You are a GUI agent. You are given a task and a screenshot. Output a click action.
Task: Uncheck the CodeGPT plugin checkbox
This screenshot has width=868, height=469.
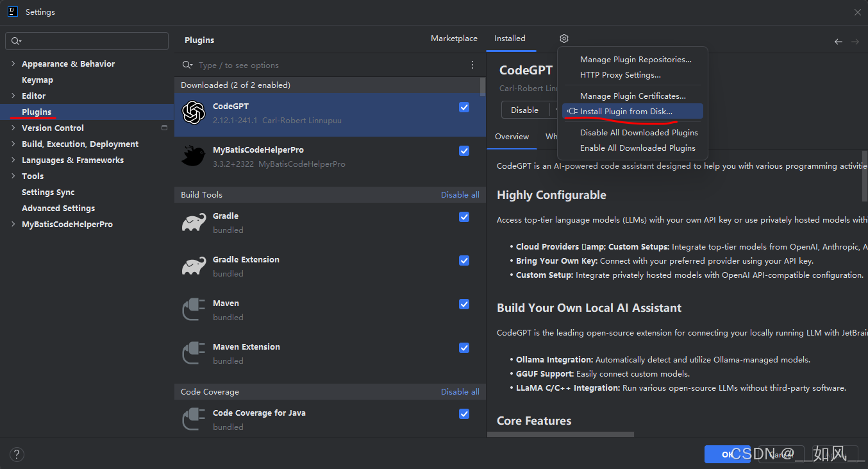pyautogui.click(x=464, y=107)
